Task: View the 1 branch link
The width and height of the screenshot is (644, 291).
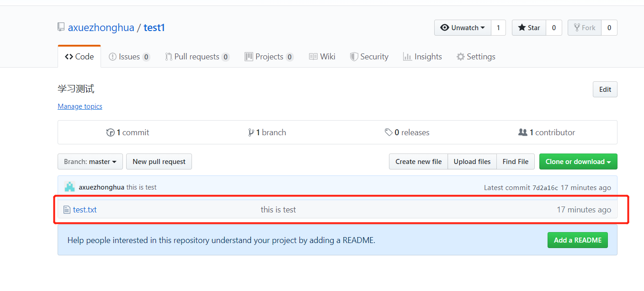Action: coord(267,132)
